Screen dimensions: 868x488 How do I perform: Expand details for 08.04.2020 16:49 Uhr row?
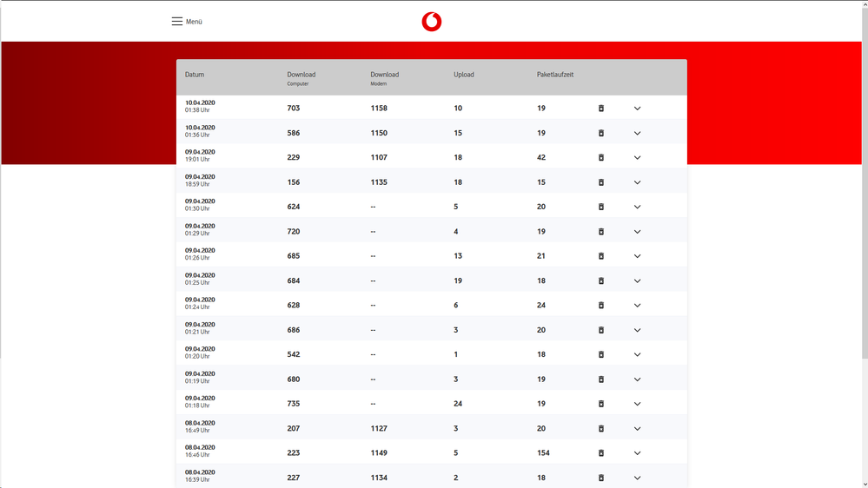(637, 429)
